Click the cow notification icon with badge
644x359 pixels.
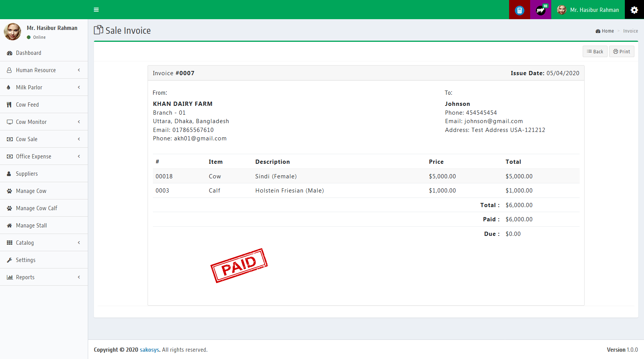tap(540, 10)
